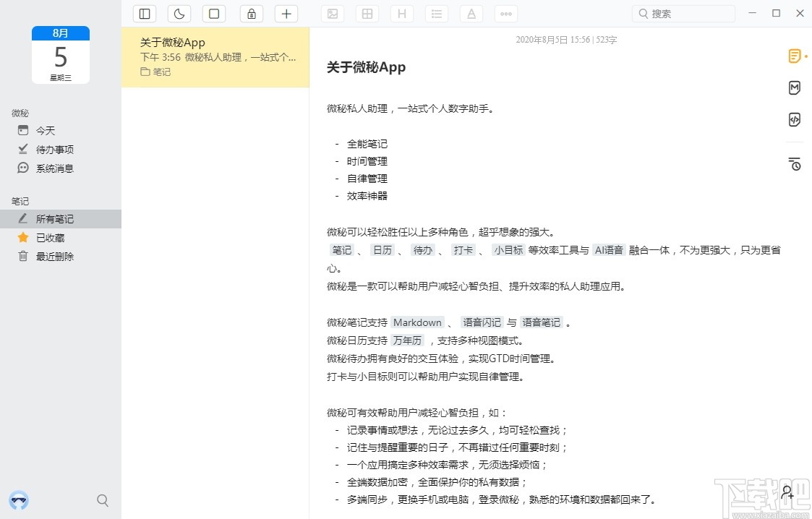
Task: Open text style A icon
Action: [471, 14]
